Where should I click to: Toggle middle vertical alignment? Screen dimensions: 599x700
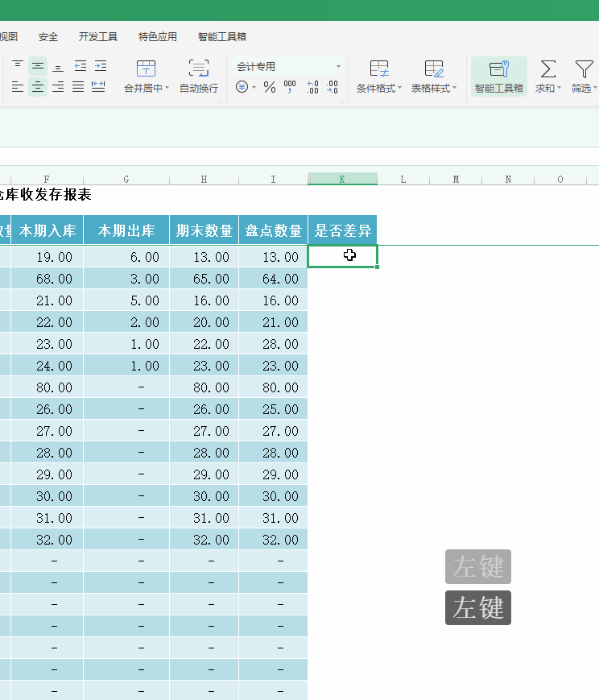click(x=38, y=66)
